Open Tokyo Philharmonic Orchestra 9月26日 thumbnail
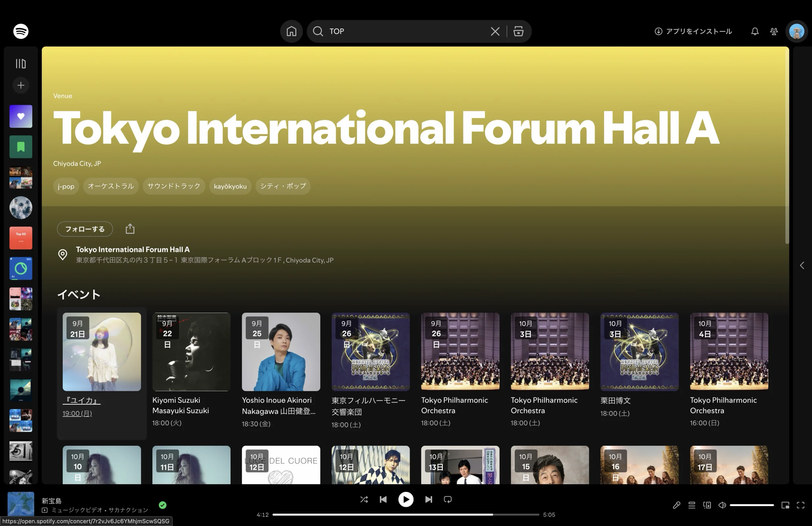Image resolution: width=812 pixels, height=526 pixels. (460, 352)
